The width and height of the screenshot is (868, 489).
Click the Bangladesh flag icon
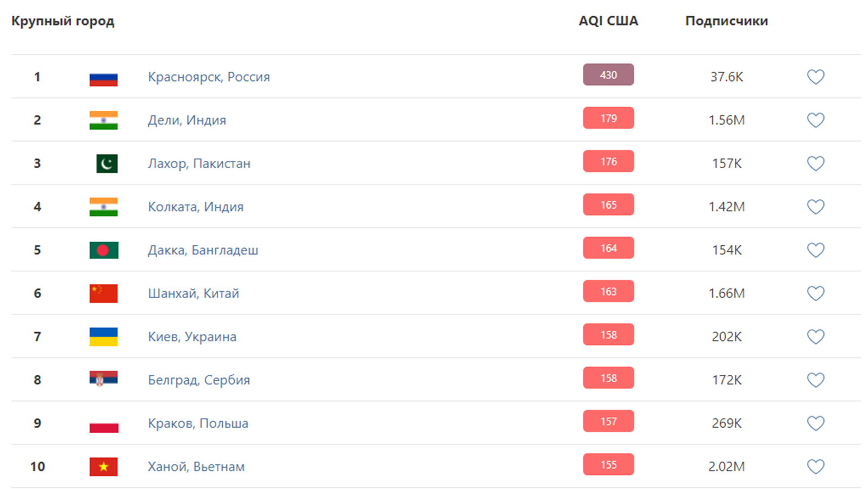103,250
